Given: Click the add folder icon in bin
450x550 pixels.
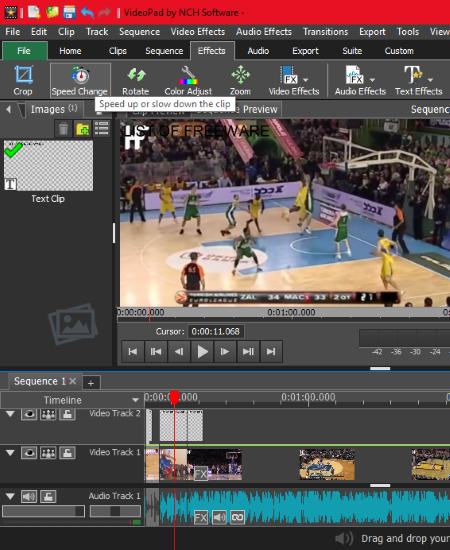Looking at the screenshot, I should pos(83,129).
